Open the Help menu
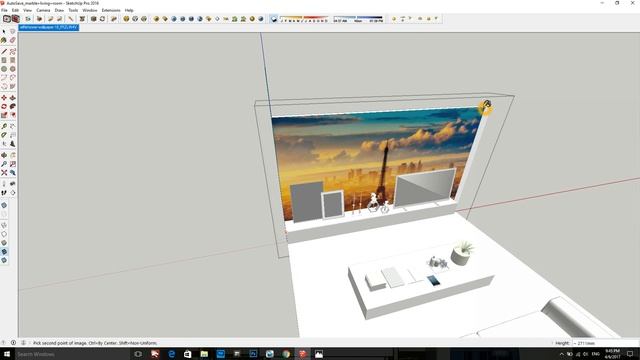The image size is (640, 360). [129, 10]
